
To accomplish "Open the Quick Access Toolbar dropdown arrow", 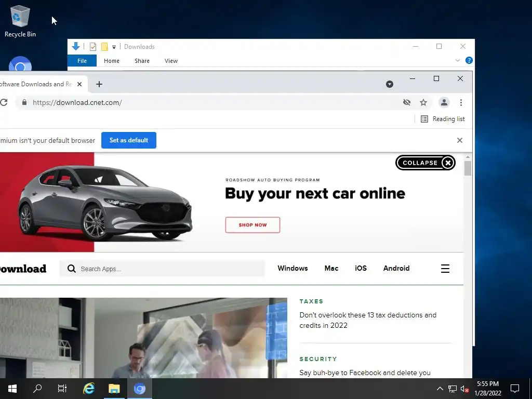I will 114,47.
